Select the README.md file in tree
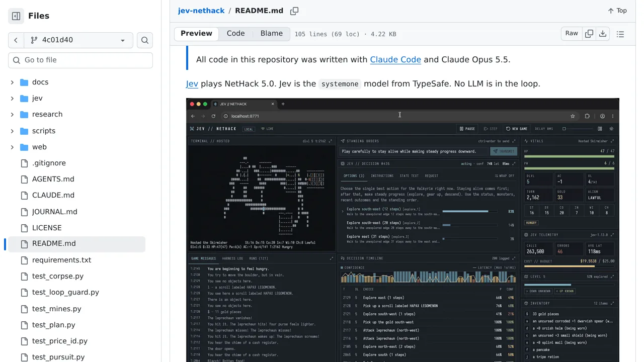644x362 pixels. [54, 244]
